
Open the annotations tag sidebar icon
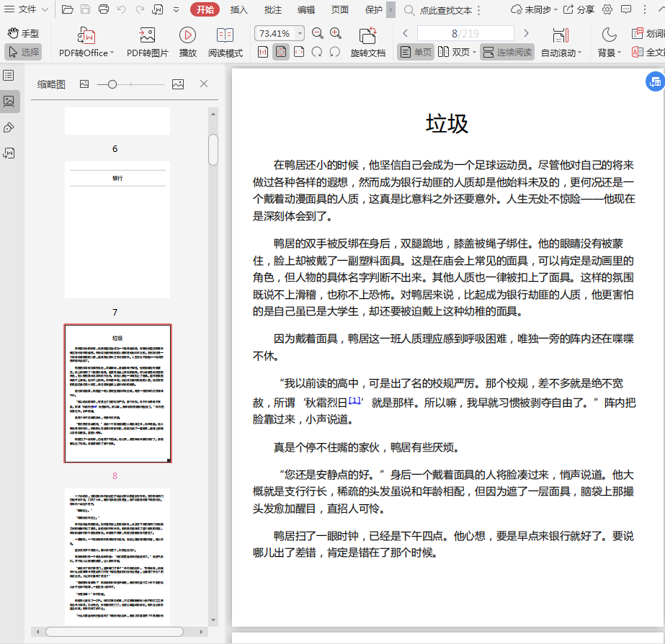point(9,128)
